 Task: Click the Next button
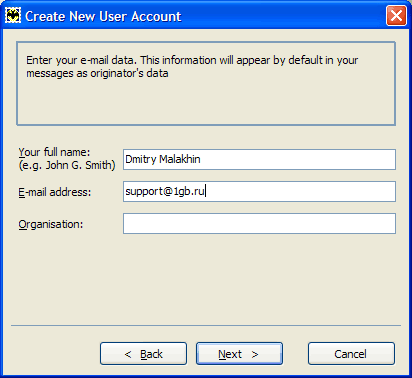(x=239, y=353)
